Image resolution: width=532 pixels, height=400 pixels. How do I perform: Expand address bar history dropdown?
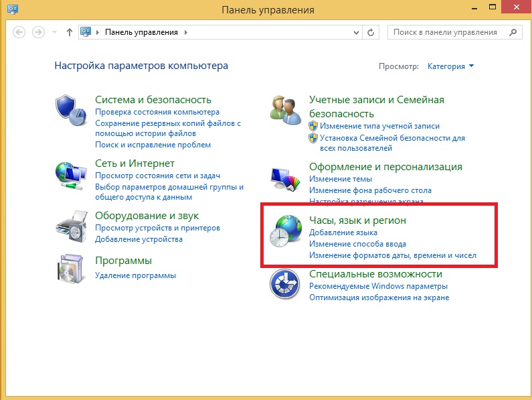click(x=356, y=33)
